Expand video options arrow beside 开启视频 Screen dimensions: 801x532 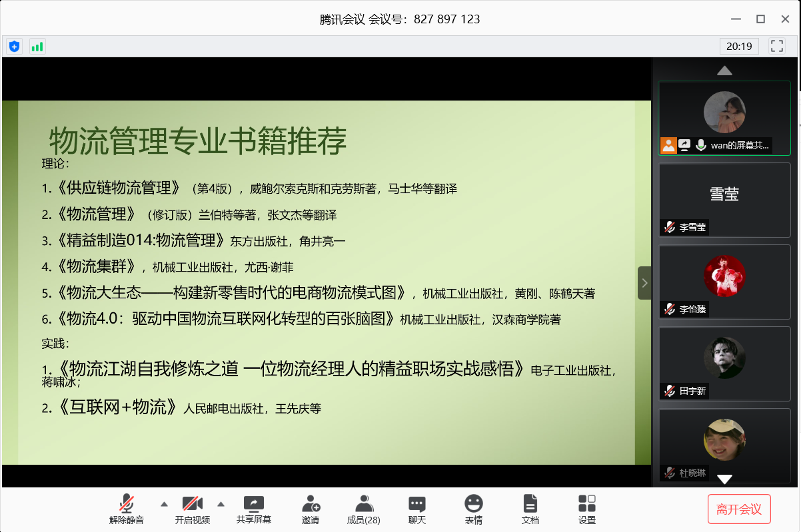(221, 503)
